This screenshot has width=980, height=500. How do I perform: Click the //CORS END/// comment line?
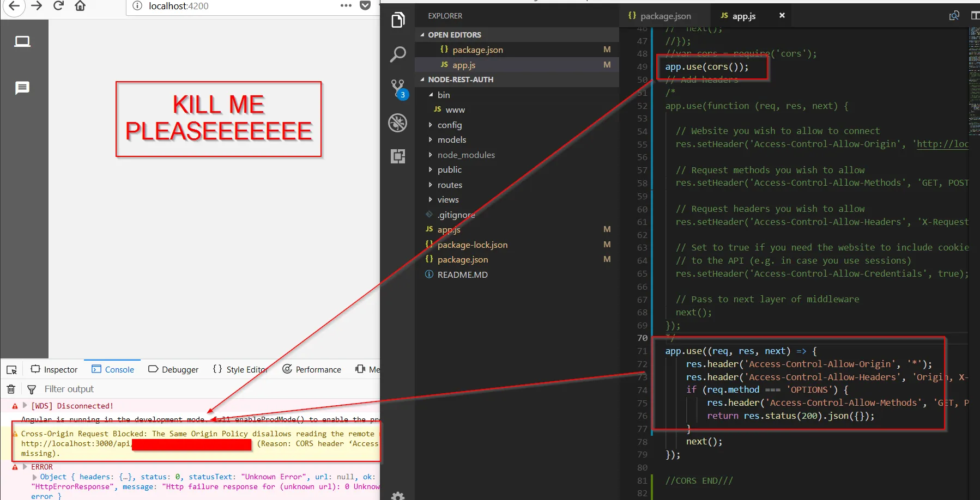699,481
